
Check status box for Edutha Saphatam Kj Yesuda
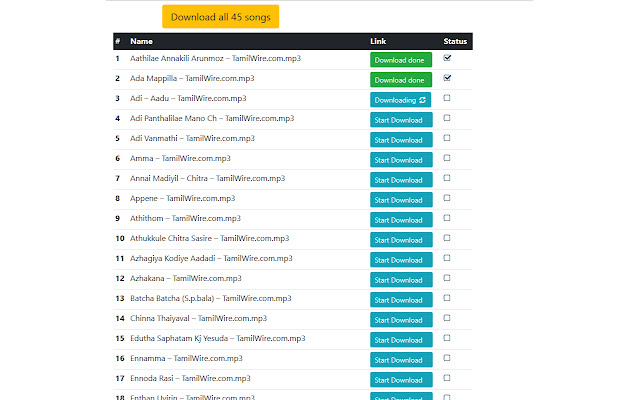(x=447, y=338)
